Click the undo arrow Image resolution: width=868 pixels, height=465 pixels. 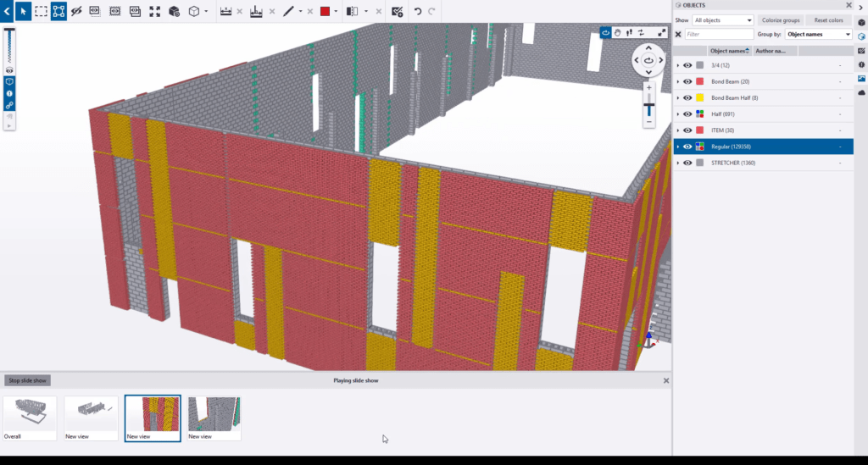click(x=417, y=11)
